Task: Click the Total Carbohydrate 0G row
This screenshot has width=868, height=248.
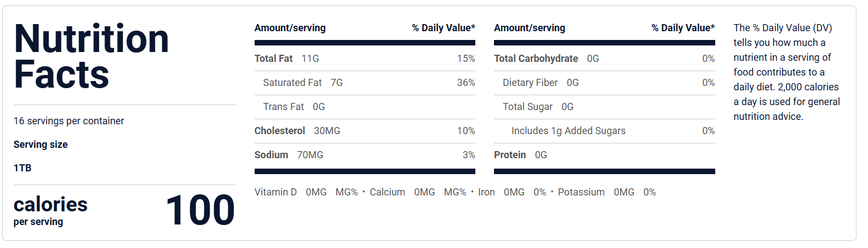Action: pyautogui.click(x=547, y=59)
